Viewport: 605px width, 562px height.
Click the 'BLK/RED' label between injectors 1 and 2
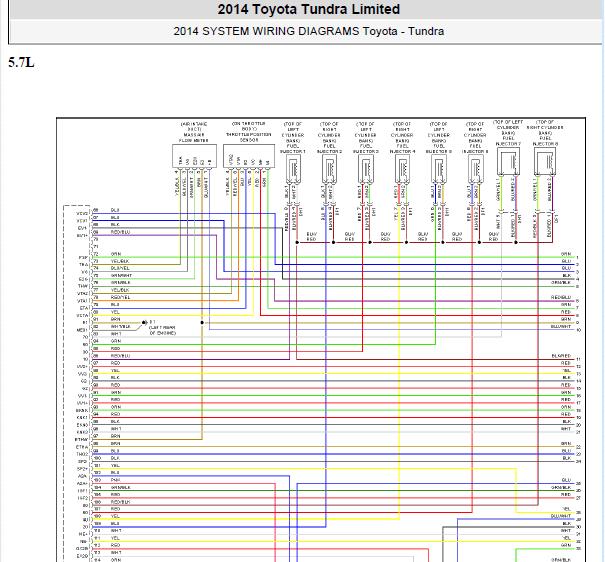point(311,236)
